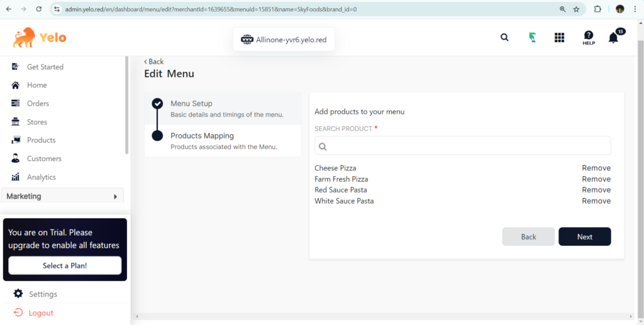
Task: Click the Home house icon
Action: click(x=15, y=85)
